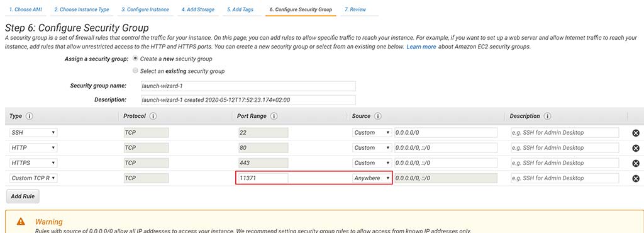Open the HTTPS type dropdown

point(33,163)
